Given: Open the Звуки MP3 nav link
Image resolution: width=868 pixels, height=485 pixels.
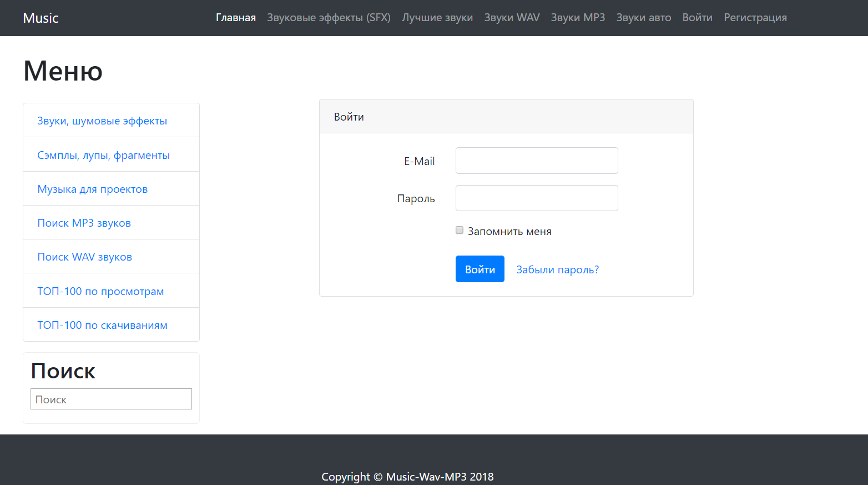Looking at the screenshot, I should (x=578, y=18).
